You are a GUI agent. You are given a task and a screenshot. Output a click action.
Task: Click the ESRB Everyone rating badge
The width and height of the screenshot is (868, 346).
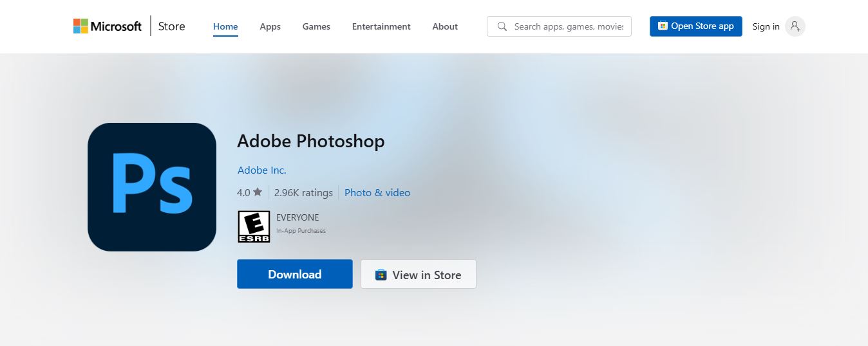[254, 226]
